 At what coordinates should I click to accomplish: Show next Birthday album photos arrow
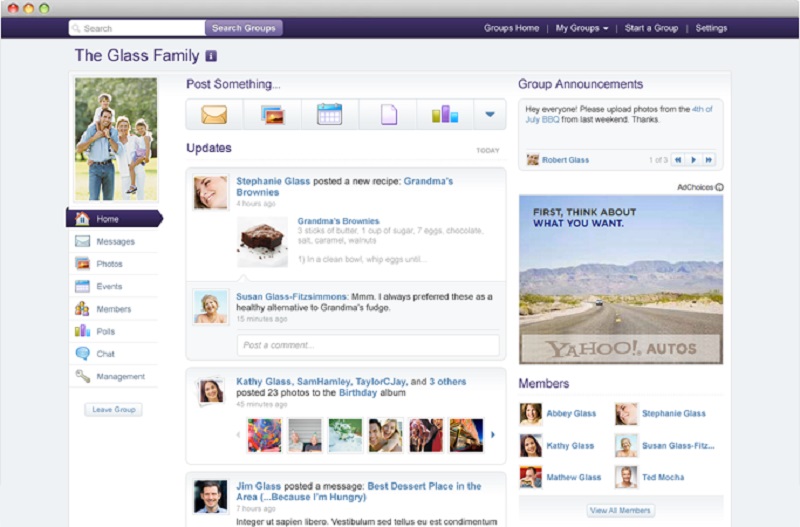click(x=493, y=435)
